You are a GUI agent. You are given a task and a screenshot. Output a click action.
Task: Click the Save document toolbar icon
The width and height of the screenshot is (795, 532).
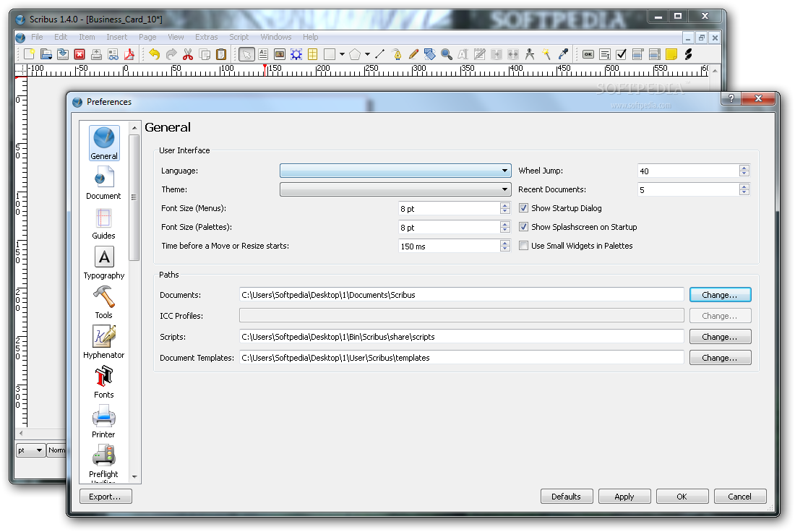(x=63, y=54)
